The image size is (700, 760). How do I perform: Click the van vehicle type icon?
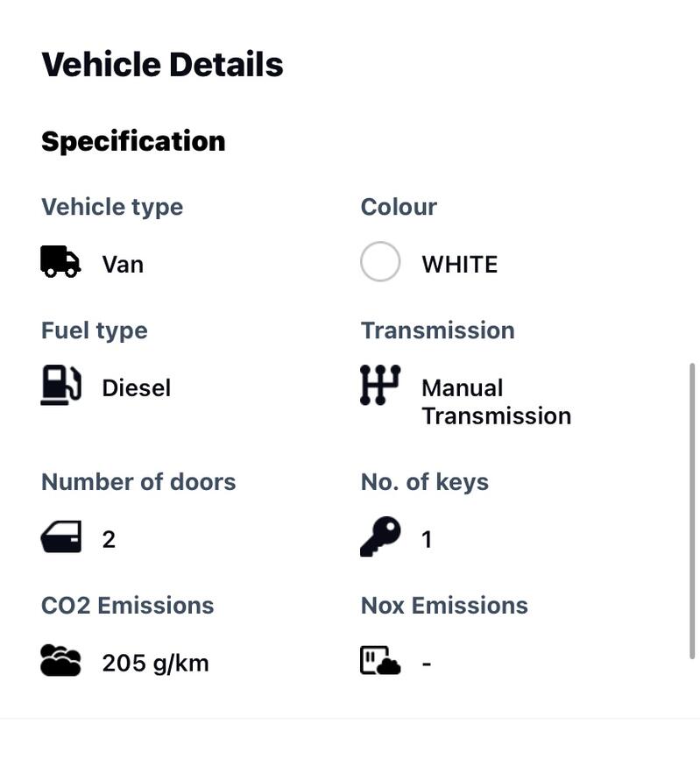click(x=60, y=261)
